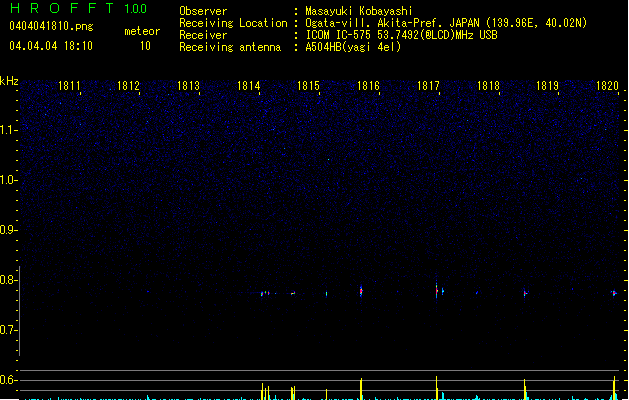This screenshot has height=400, width=629.
Task: Click the 1817 time axis marker
Action: [x=428, y=86]
